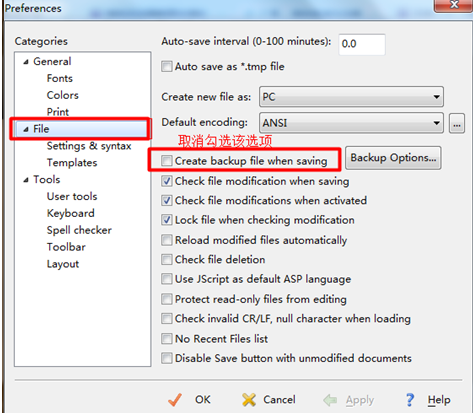Click the Cancel button label
Image resolution: width=473 pixels, height=413 pixels.
(x=279, y=400)
